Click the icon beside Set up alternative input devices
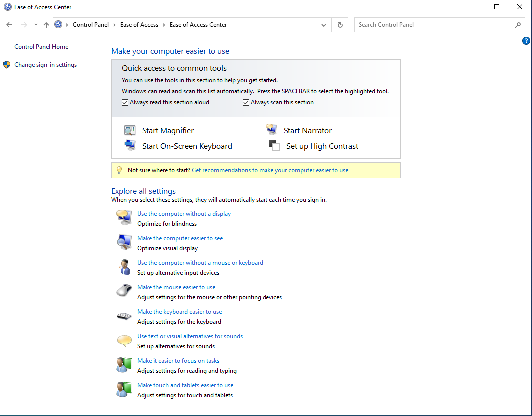 pyautogui.click(x=124, y=267)
